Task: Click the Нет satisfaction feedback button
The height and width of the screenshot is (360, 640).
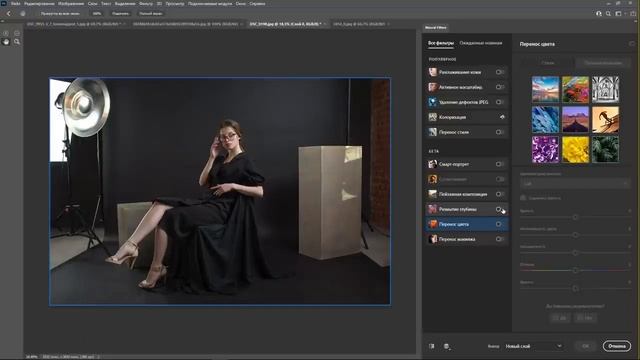Action: point(586,318)
